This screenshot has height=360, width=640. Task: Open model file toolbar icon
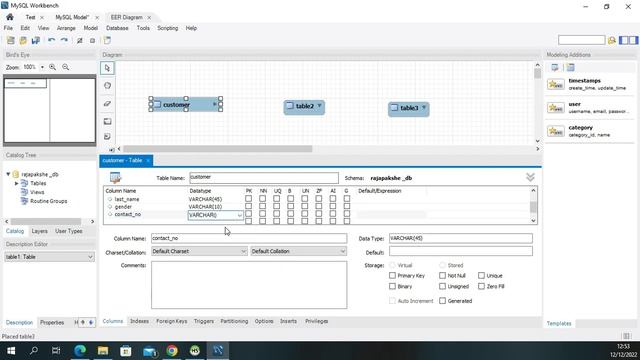(x=23, y=40)
